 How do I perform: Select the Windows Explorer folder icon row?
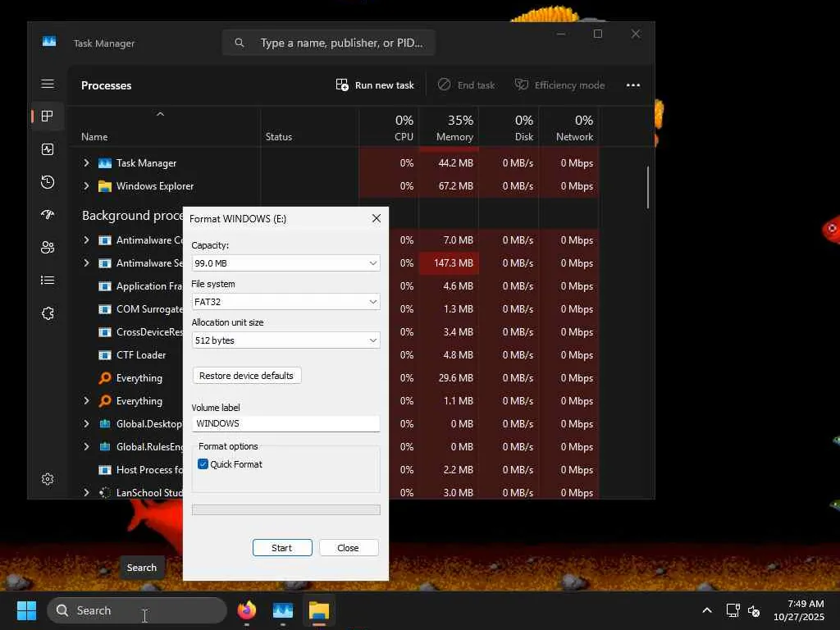(x=105, y=186)
